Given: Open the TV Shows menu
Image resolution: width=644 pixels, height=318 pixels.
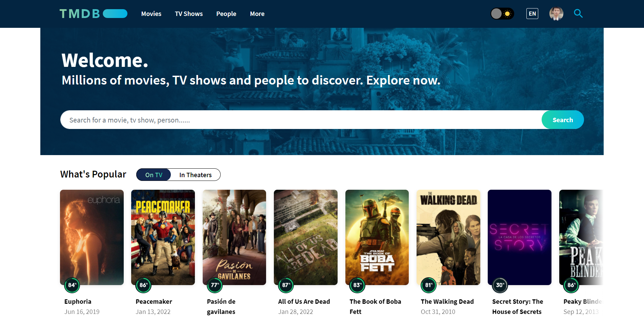Looking at the screenshot, I should point(189,14).
